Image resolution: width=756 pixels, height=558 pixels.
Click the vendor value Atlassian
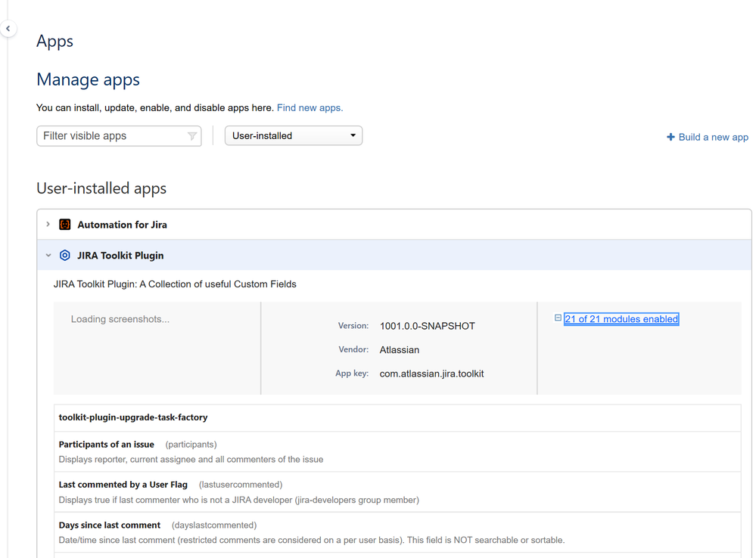pos(400,350)
